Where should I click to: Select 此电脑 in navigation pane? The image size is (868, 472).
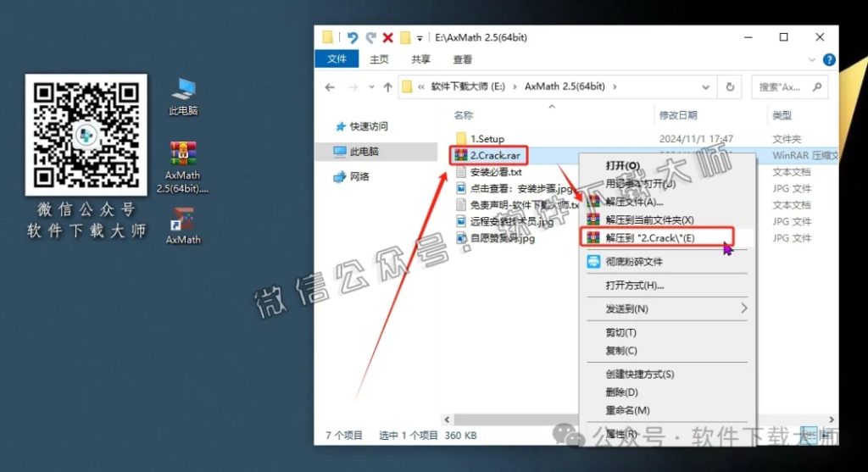pyautogui.click(x=357, y=152)
